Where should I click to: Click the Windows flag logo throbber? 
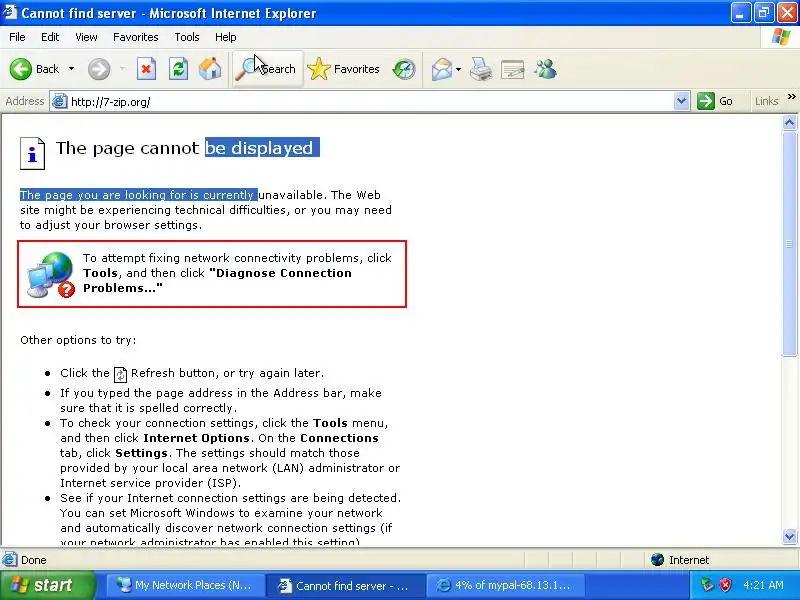(x=781, y=37)
